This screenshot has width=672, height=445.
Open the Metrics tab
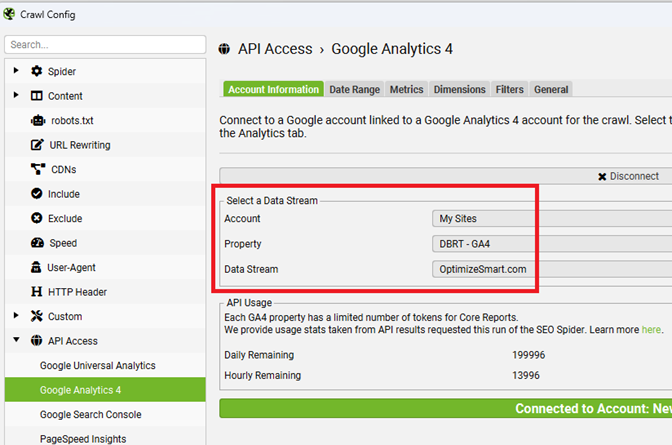click(406, 89)
